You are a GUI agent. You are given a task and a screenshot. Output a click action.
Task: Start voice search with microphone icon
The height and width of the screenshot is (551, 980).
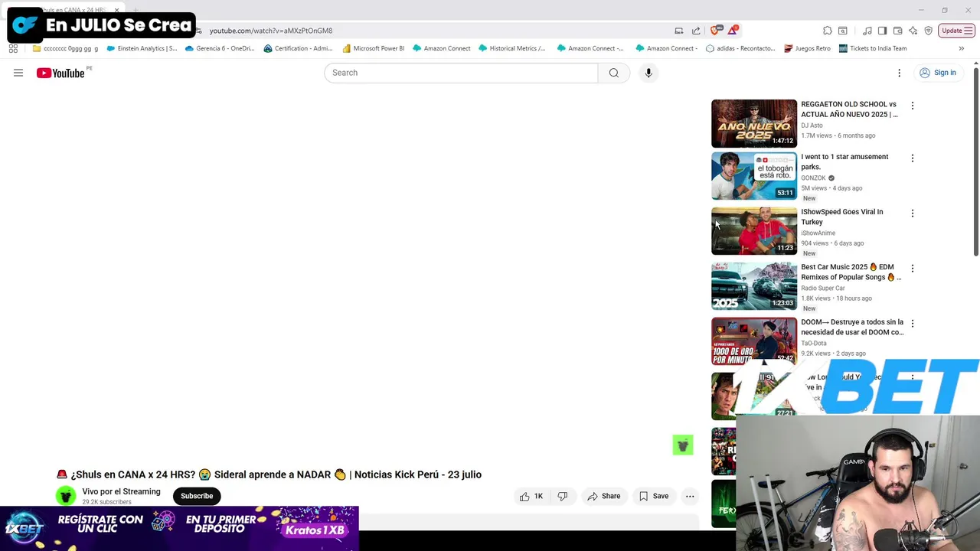coord(648,73)
